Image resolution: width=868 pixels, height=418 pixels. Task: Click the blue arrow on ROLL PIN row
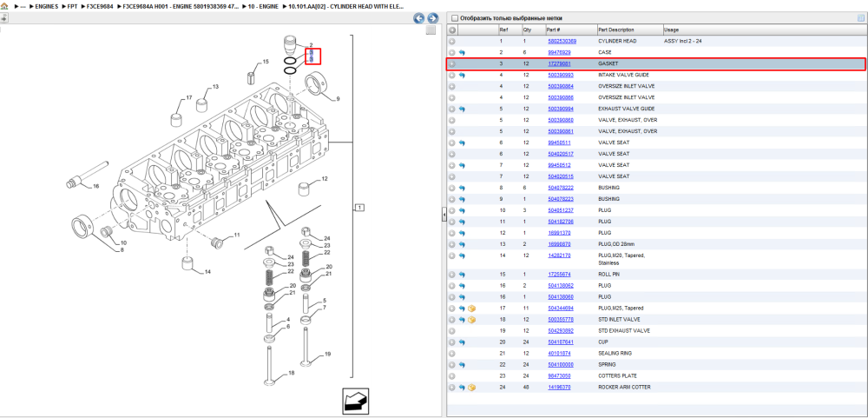point(463,275)
